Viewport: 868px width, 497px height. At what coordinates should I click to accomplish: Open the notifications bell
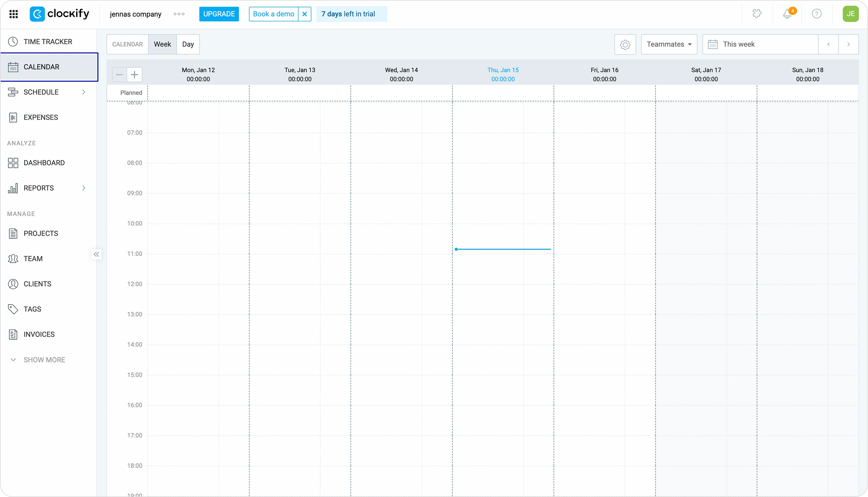[x=787, y=14]
